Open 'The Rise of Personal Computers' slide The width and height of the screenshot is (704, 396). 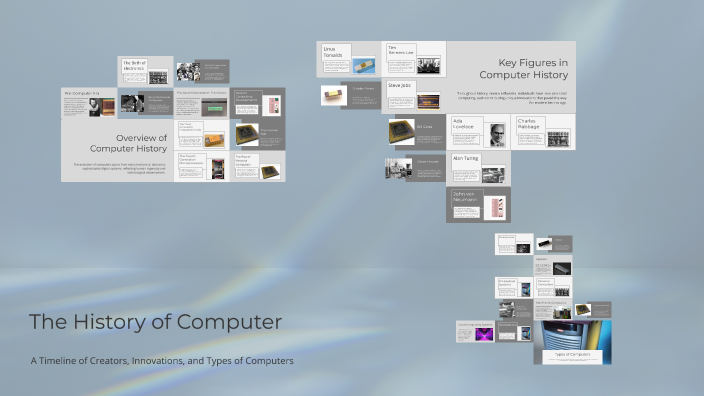point(258,166)
